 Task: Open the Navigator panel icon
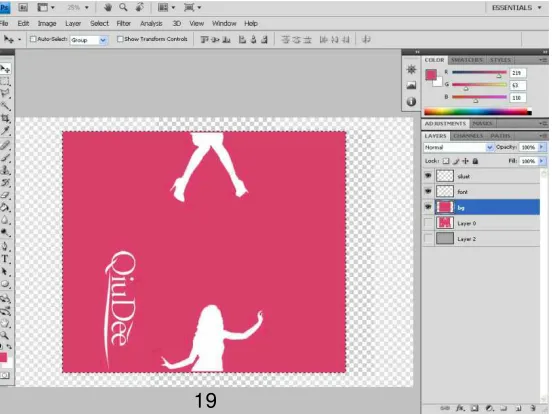coord(411,69)
